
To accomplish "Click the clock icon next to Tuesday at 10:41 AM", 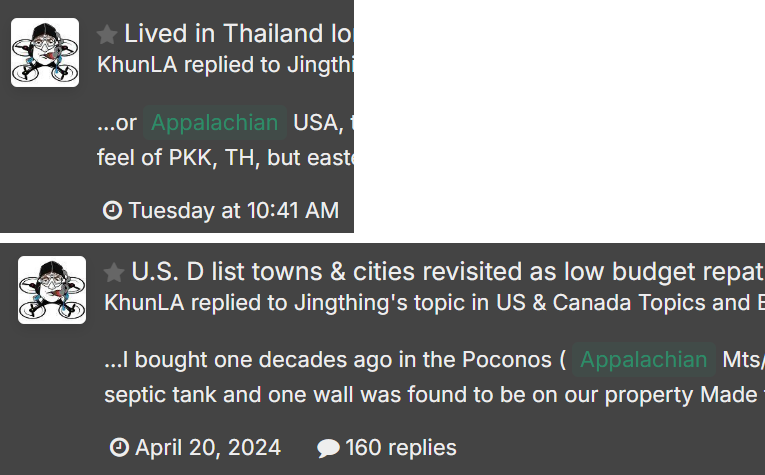I will click(112, 211).
